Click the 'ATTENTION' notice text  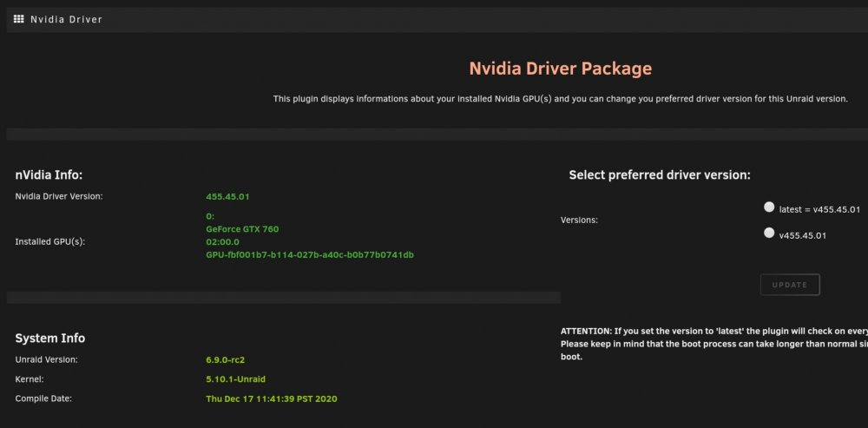pos(714,344)
